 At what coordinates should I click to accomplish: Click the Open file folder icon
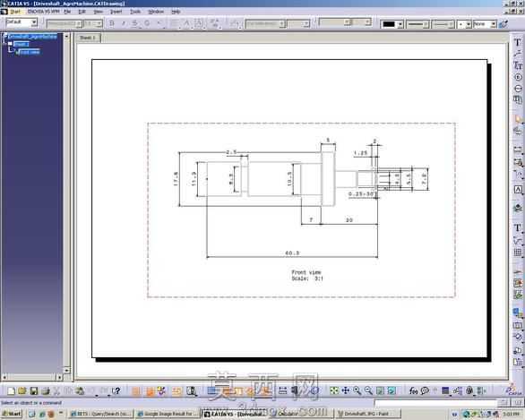coord(22,390)
